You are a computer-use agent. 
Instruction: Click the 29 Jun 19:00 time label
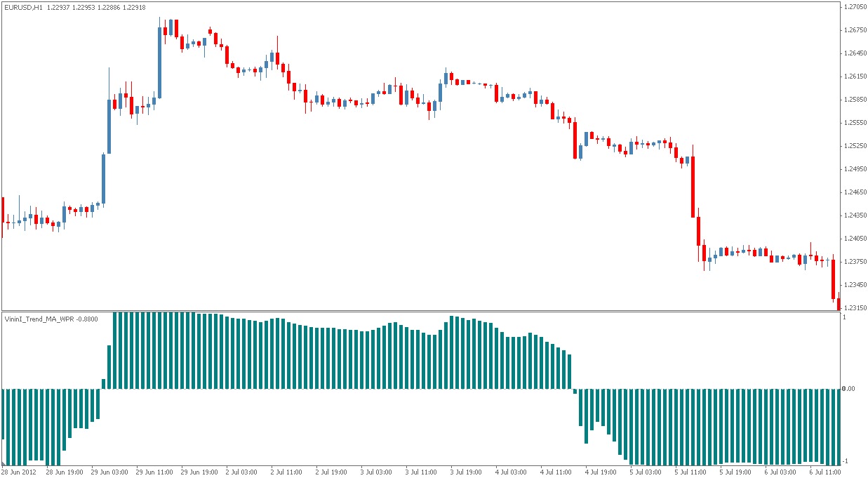pos(200,472)
